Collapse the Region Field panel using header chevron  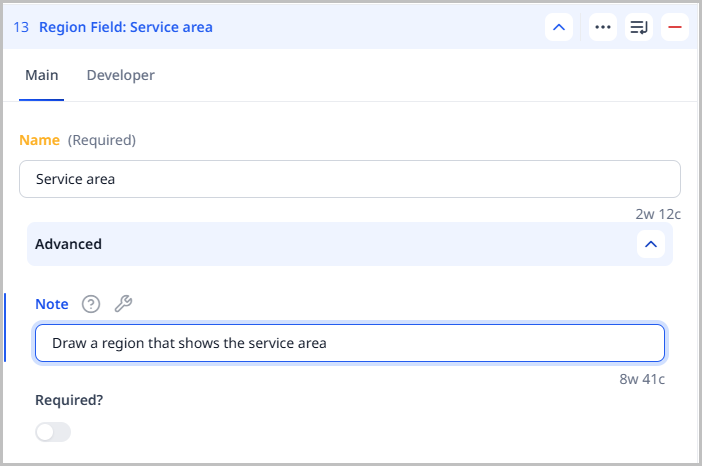(x=559, y=27)
